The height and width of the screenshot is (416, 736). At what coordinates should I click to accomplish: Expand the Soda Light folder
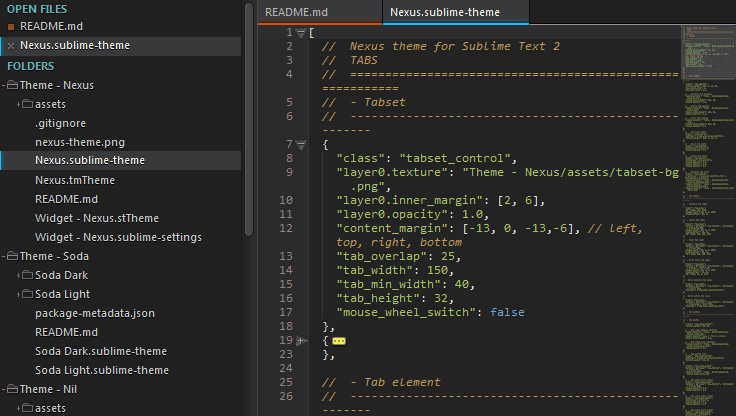pos(19,294)
